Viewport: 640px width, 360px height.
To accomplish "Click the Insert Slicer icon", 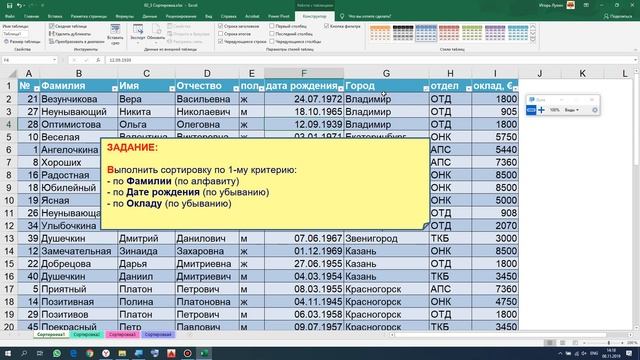I will (115, 29).
